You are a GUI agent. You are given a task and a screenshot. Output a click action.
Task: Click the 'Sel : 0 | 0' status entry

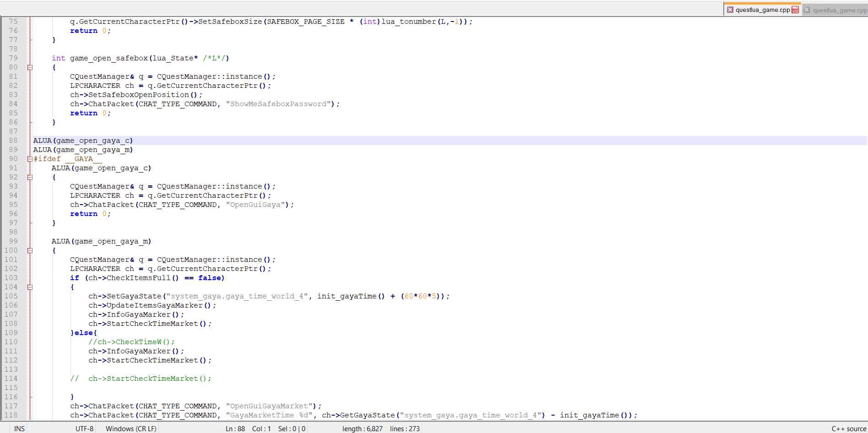(x=292, y=428)
